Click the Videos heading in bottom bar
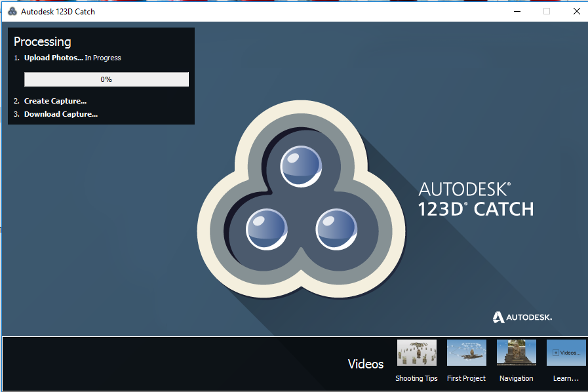The height and width of the screenshot is (392, 588). click(366, 364)
